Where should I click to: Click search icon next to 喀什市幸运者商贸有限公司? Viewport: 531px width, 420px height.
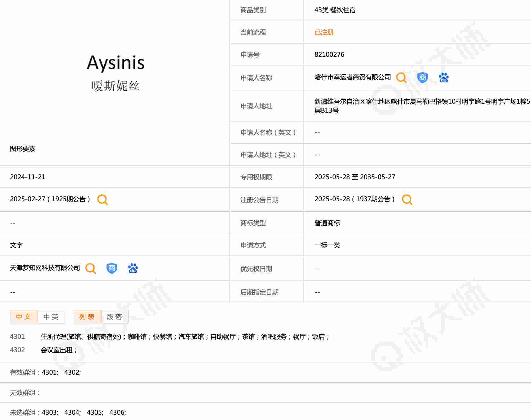401,78
